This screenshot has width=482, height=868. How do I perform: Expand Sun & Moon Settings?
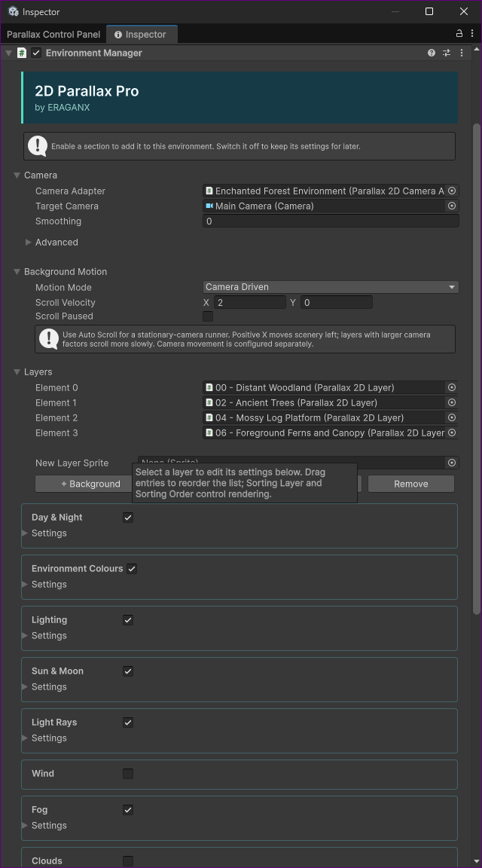pos(24,687)
